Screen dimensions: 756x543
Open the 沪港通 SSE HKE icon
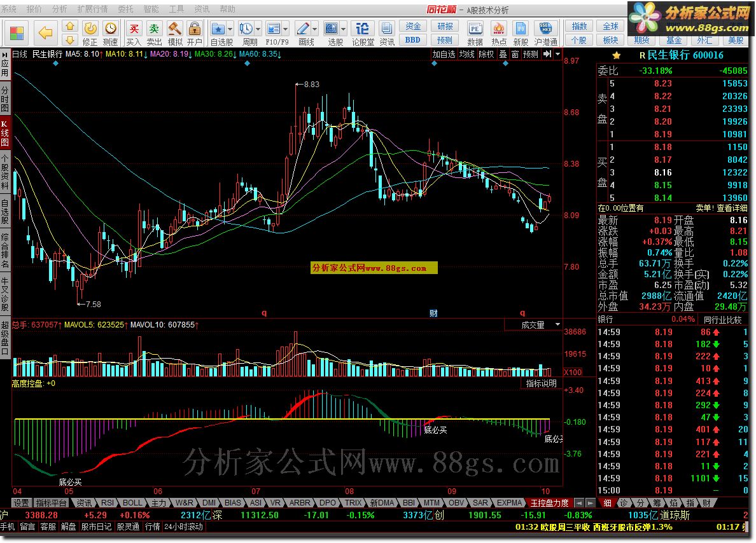(546, 33)
